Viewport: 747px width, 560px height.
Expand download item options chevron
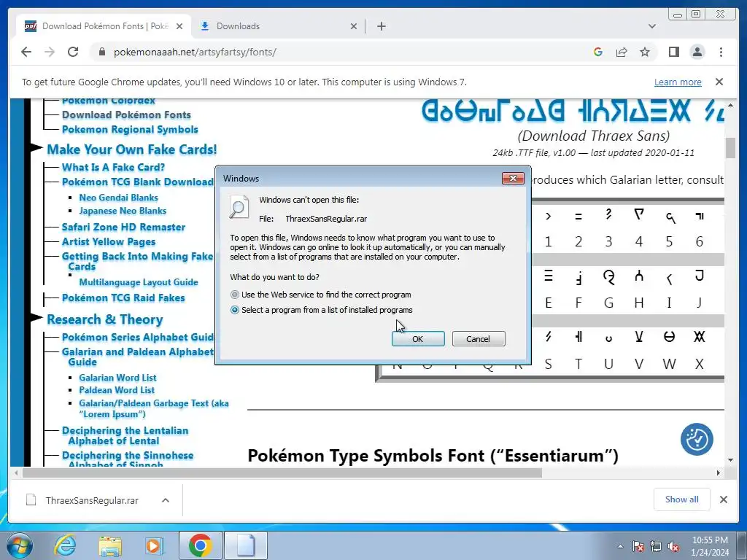166,500
